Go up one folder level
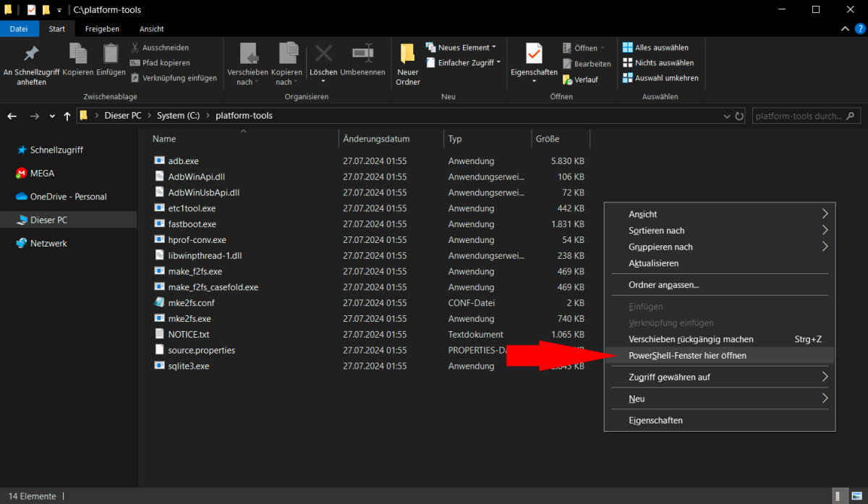This screenshot has width=868, height=504. pos(67,116)
